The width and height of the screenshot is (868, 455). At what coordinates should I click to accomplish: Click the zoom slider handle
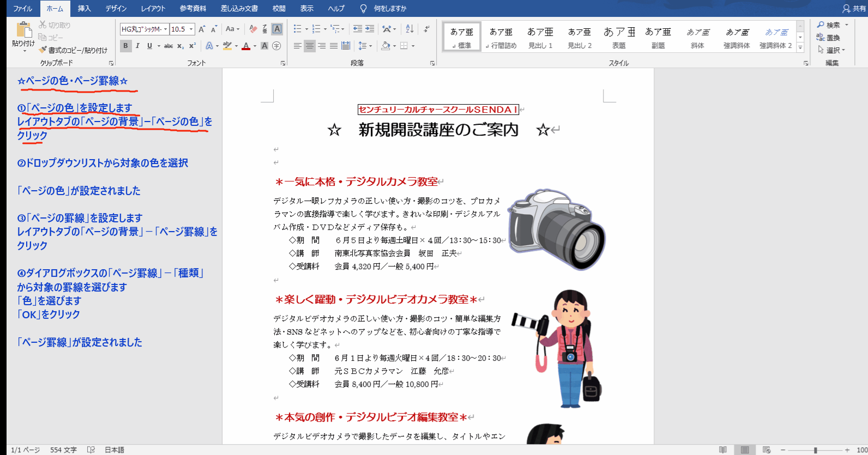click(815, 450)
